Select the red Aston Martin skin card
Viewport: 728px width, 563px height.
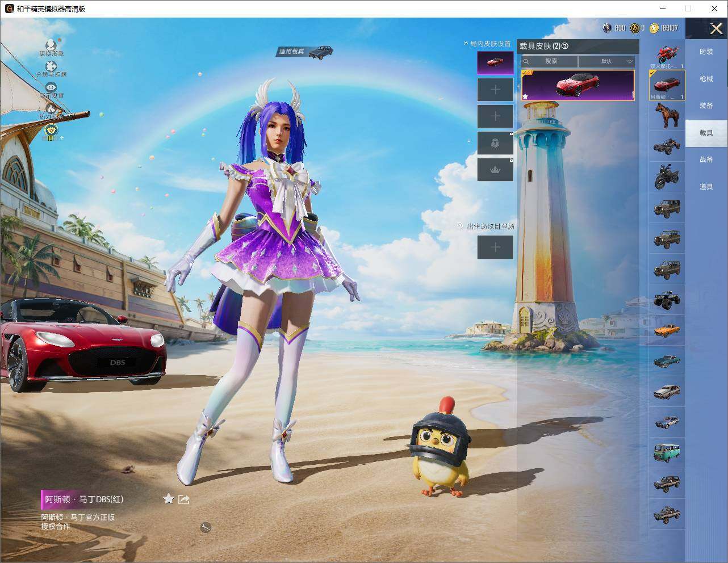click(x=578, y=85)
